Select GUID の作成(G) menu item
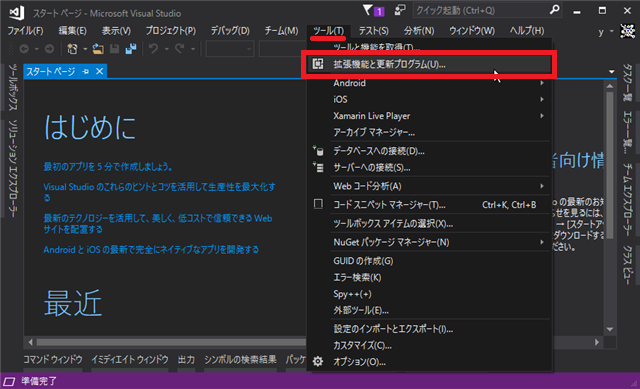This screenshot has width=640, height=389. pos(429,261)
